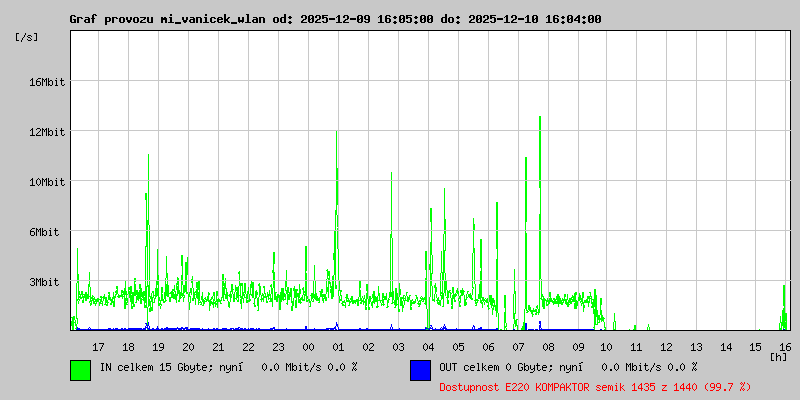Click the green IN legend color swatch
This screenshot has width=800, height=400.
[x=80, y=369]
